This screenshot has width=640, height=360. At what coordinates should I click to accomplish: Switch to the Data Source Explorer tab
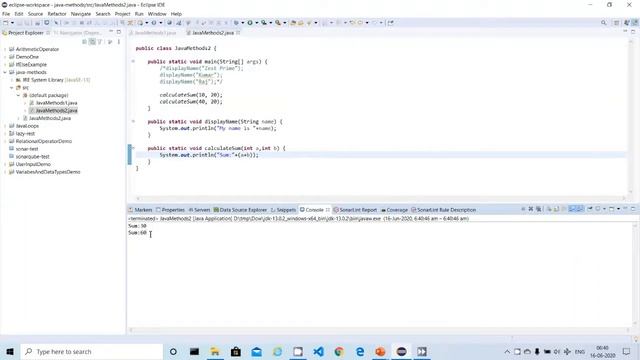click(240, 210)
